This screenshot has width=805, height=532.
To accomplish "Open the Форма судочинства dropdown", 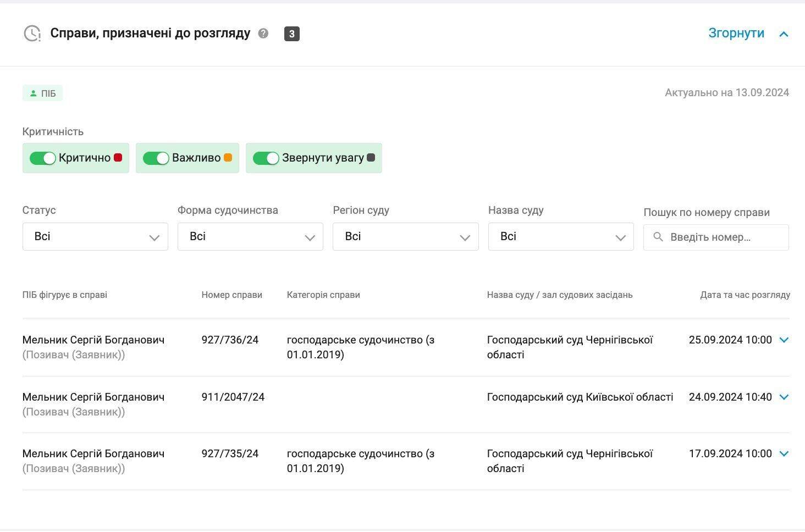I will 250,237.
